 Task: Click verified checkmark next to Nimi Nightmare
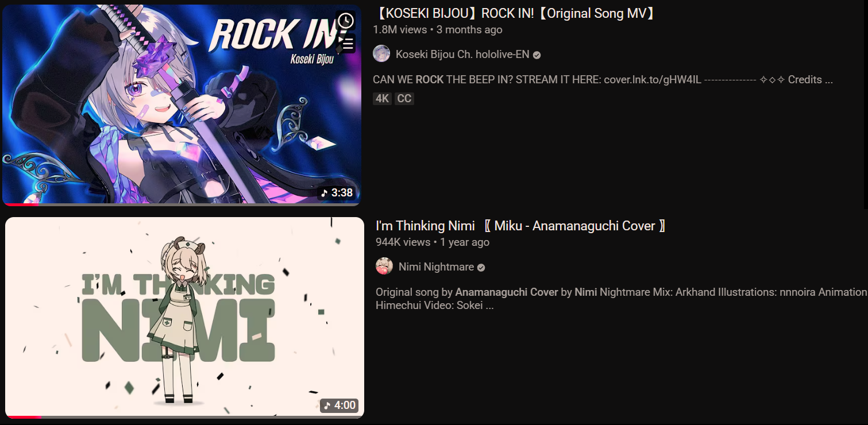point(481,268)
